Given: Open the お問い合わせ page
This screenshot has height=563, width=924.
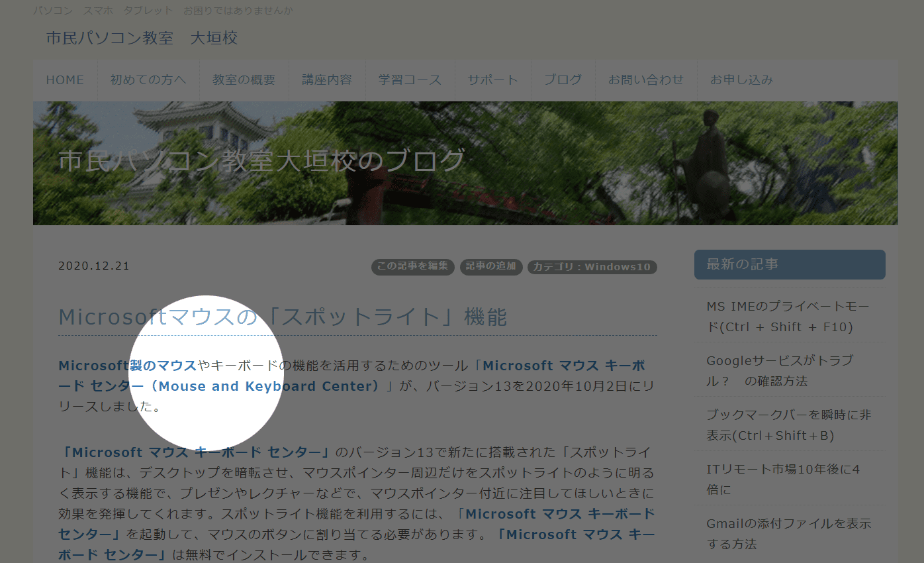Looking at the screenshot, I should point(645,80).
